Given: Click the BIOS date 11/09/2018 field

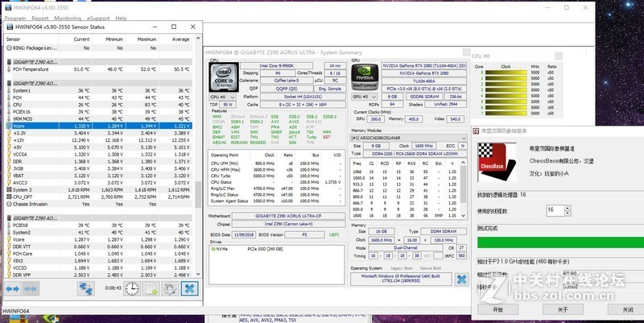Looking at the screenshot, I should (244, 234).
